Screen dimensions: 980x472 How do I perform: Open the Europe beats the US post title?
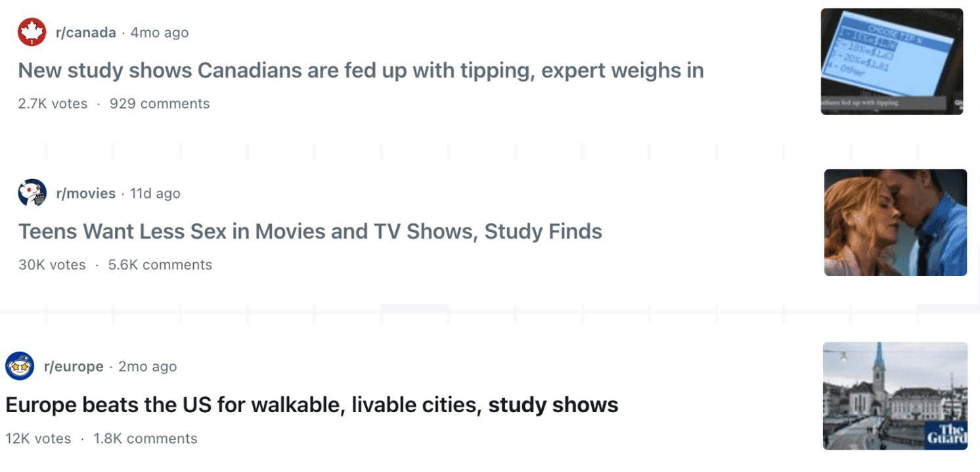tap(312, 404)
